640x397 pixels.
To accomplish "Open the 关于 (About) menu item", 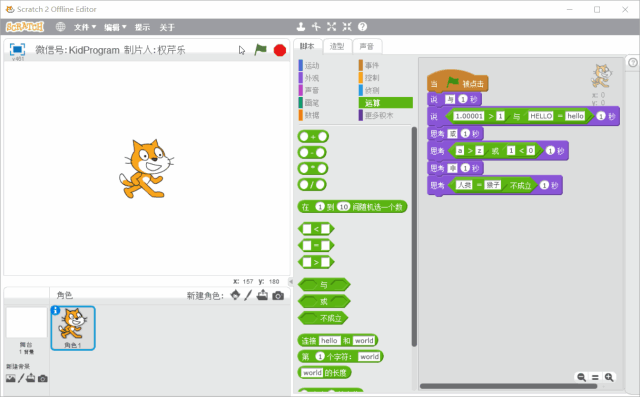I will coord(167,27).
